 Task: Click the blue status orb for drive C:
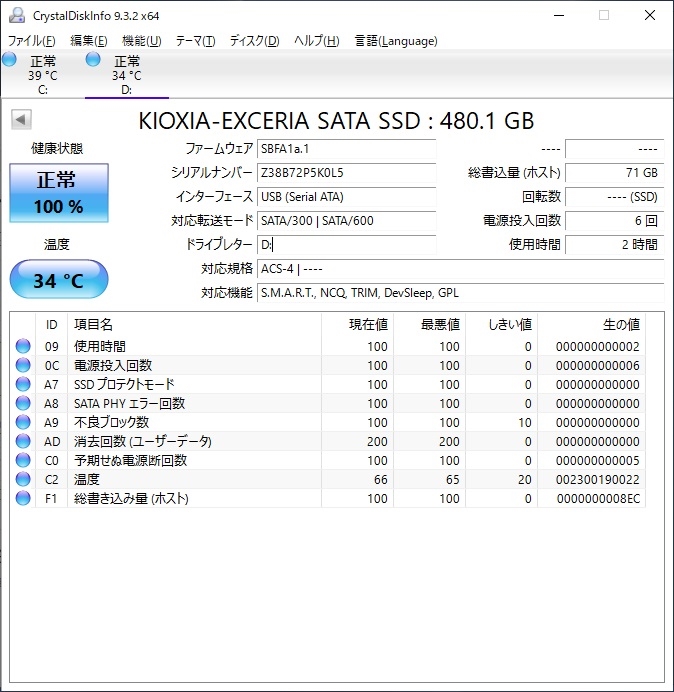click(x=9, y=60)
